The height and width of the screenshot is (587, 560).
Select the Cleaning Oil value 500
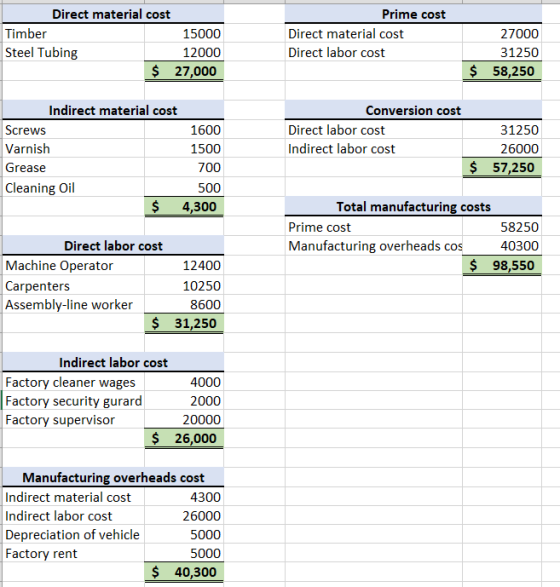(184, 187)
